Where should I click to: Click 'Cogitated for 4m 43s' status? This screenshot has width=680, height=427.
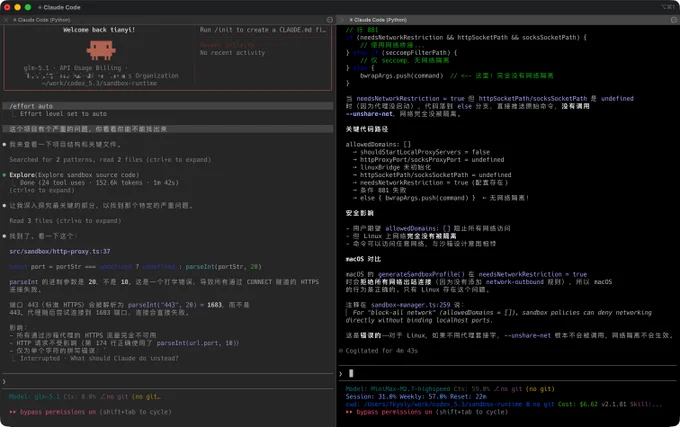pos(382,351)
